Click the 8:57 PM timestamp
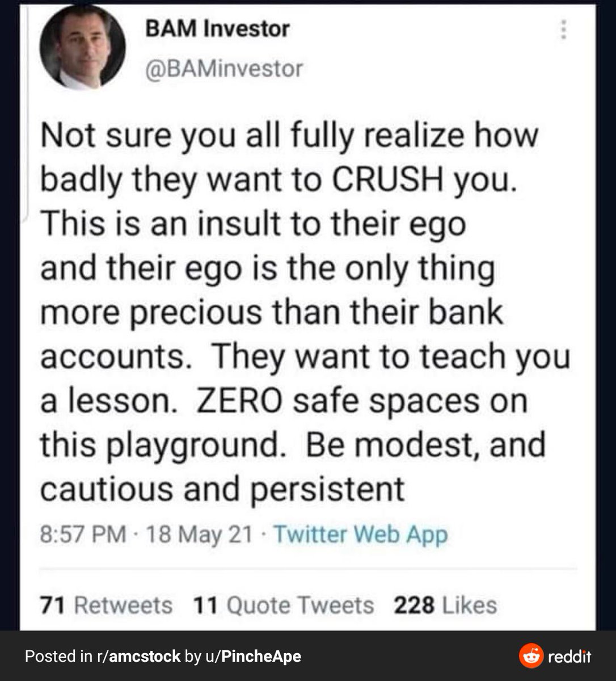616x681 pixels. click(x=83, y=535)
